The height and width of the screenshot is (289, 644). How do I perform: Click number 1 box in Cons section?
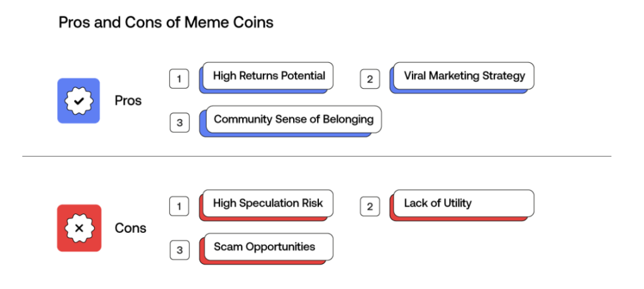[x=179, y=206]
